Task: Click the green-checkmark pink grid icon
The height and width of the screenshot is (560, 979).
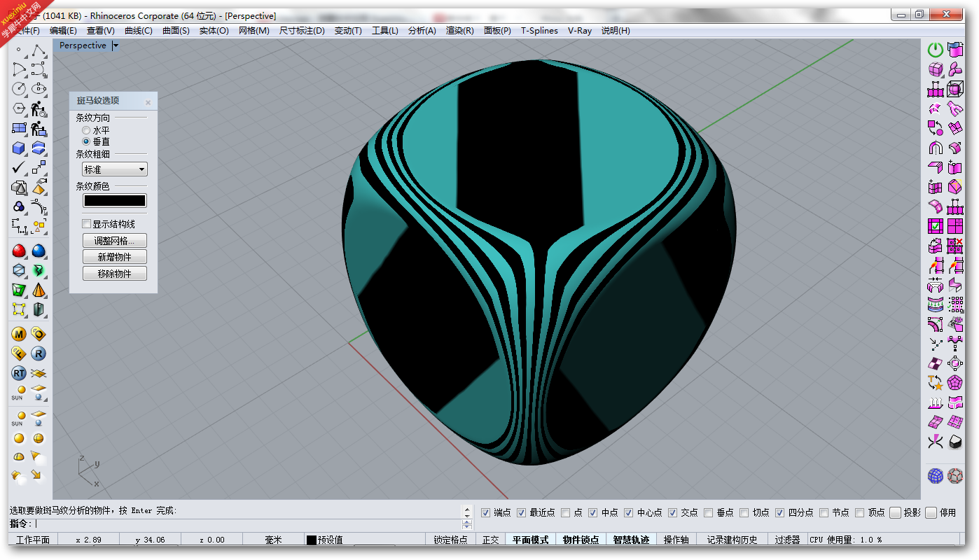Action: [x=936, y=227]
